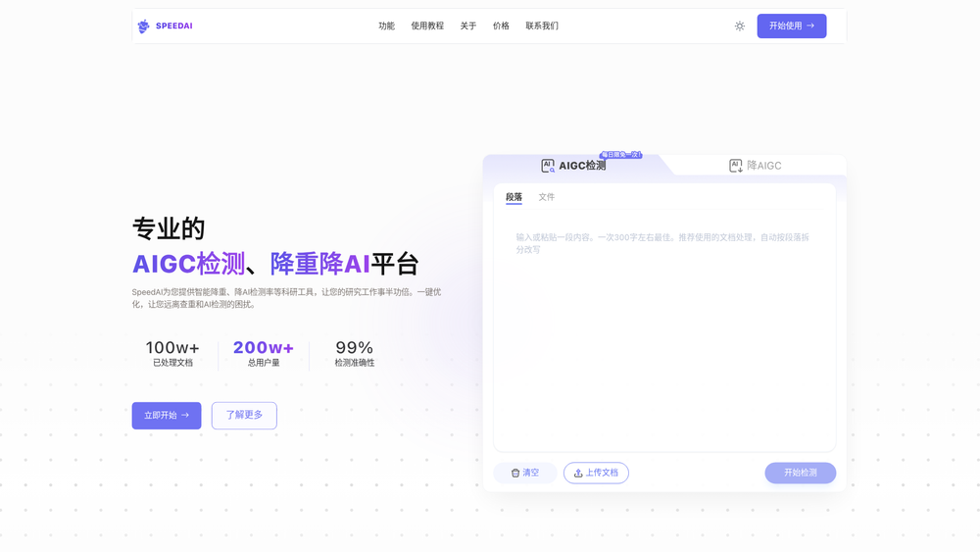Click the 开始检测 button
The image size is (980, 552).
coord(800,474)
